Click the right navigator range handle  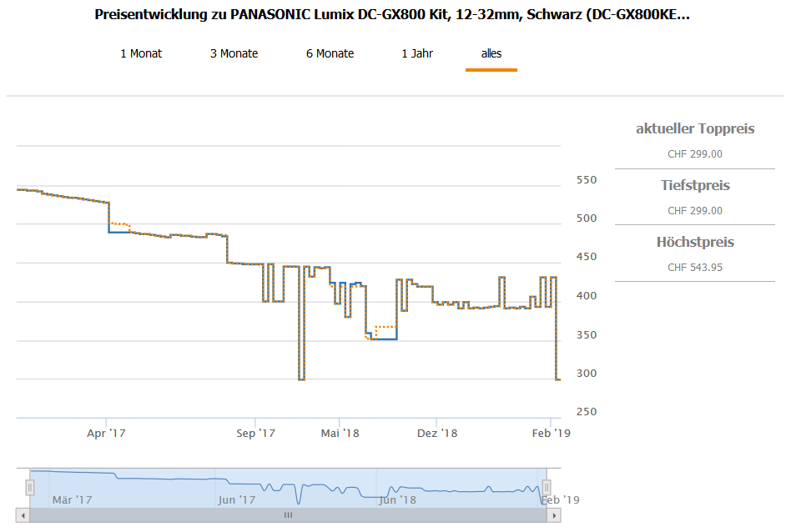pos(547,487)
